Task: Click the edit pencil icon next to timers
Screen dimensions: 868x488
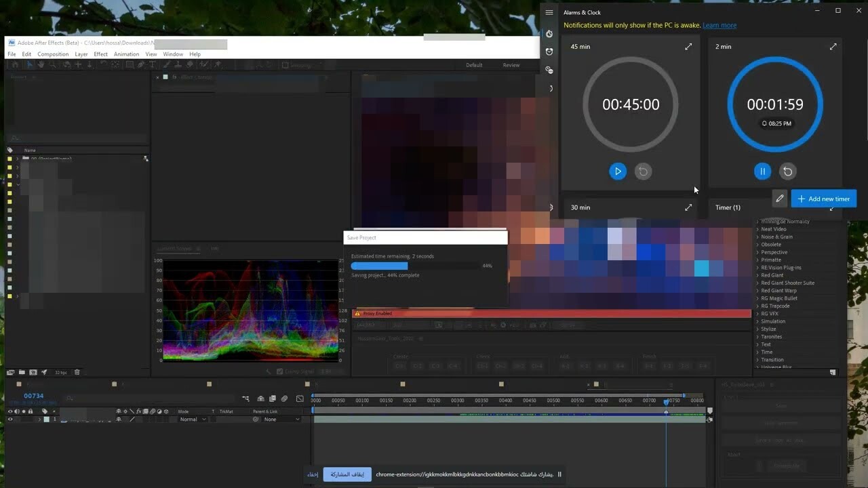Action: tap(780, 198)
